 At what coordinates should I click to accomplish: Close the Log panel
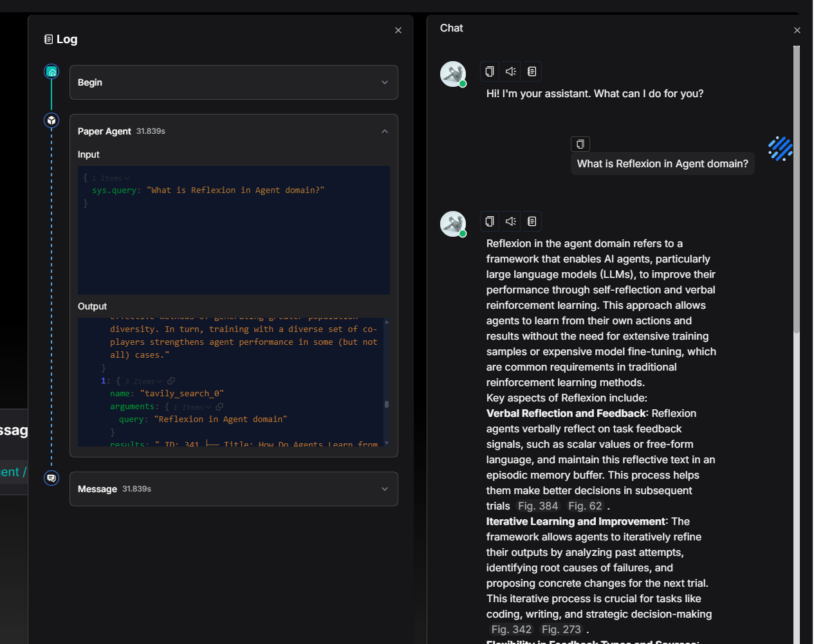click(398, 30)
